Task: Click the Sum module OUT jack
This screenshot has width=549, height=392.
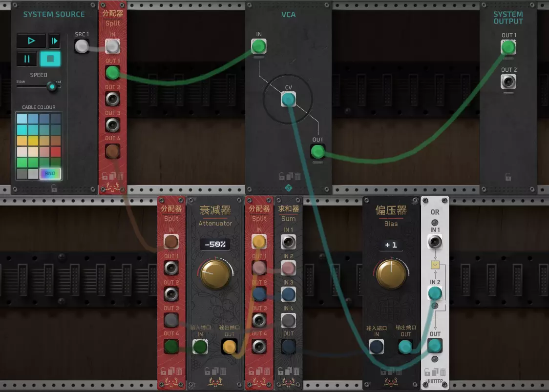Action: point(289,347)
